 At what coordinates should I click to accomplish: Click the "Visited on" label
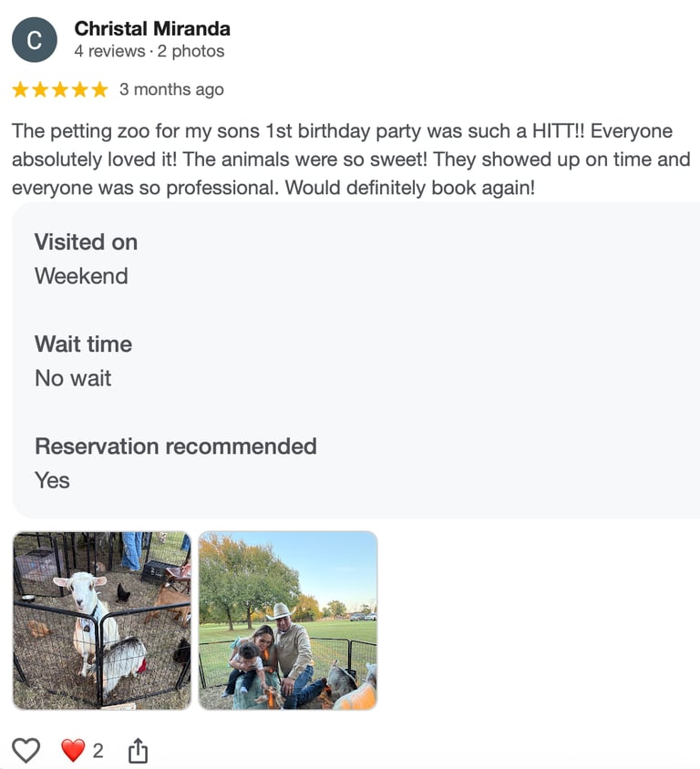tap(86, 241)
